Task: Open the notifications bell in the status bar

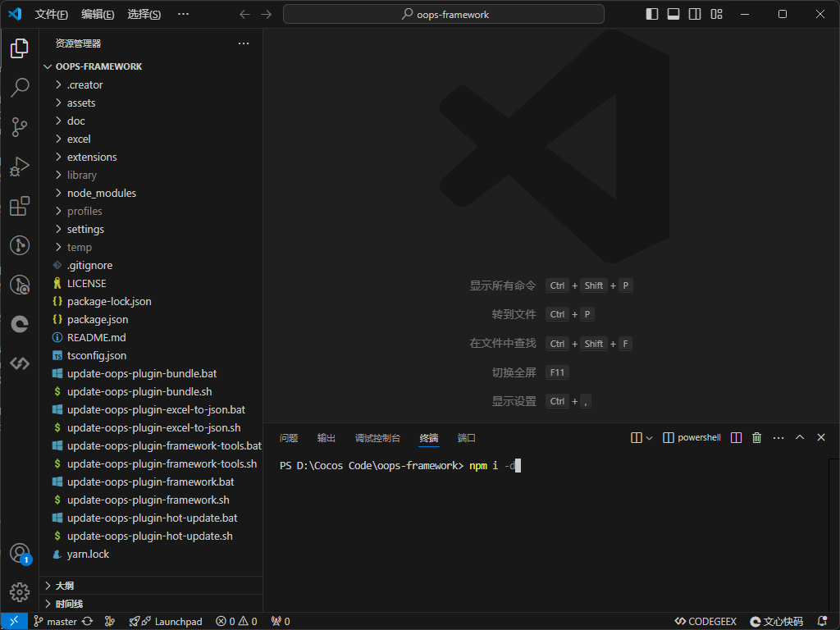Action: click(x=823, y=621)
